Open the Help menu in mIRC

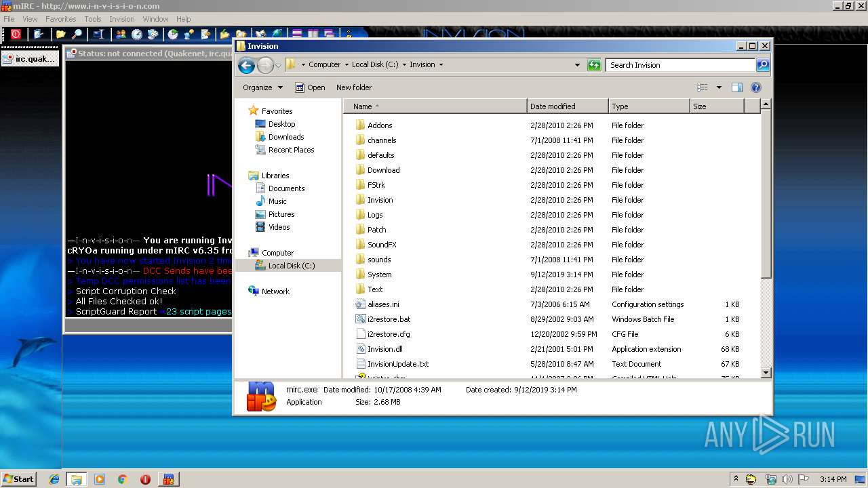(x=184, y=19)
